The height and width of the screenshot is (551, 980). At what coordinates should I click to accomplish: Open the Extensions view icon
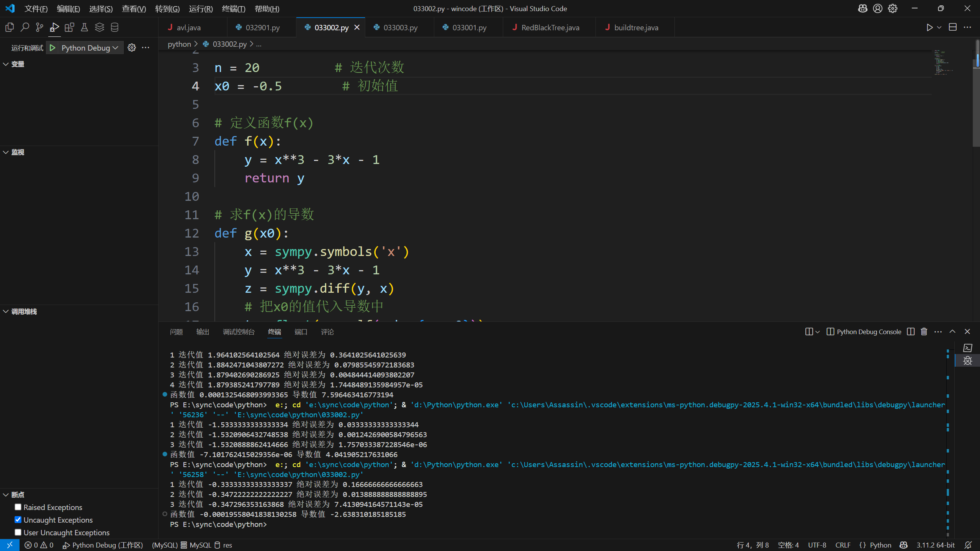pyautogui.click(x=69, y=27)
